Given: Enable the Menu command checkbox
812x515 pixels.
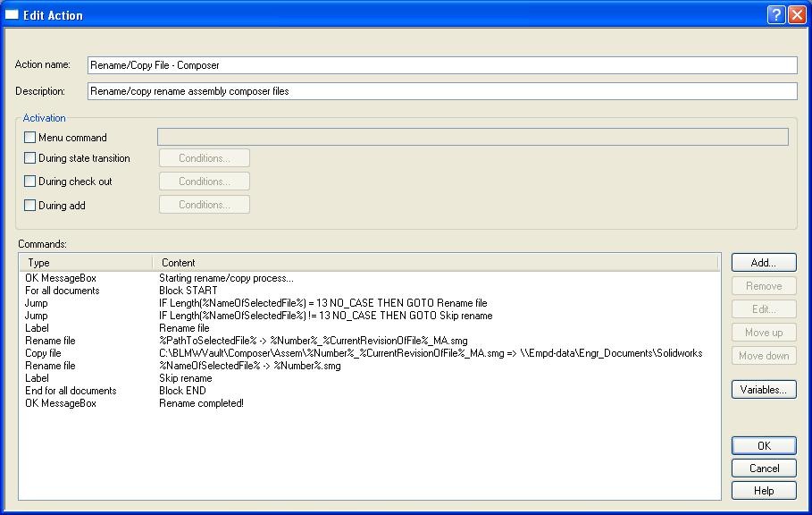Looking at the screenshot, I should [30, 138].
